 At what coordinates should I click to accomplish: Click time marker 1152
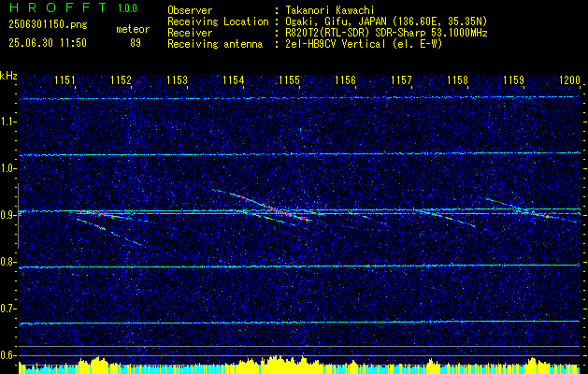pos(122,79)
